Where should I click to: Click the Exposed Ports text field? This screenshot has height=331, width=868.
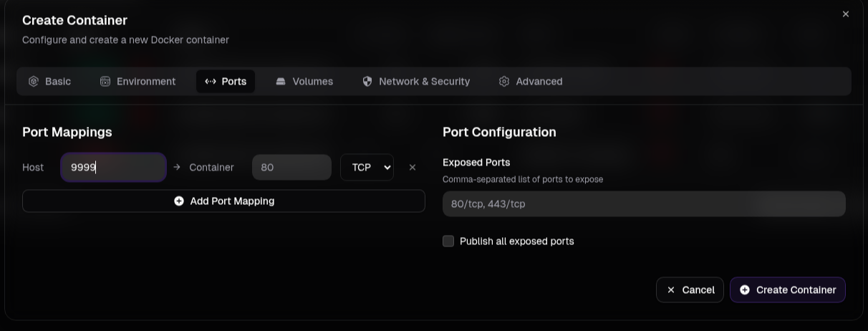click(x=644, y=204)
